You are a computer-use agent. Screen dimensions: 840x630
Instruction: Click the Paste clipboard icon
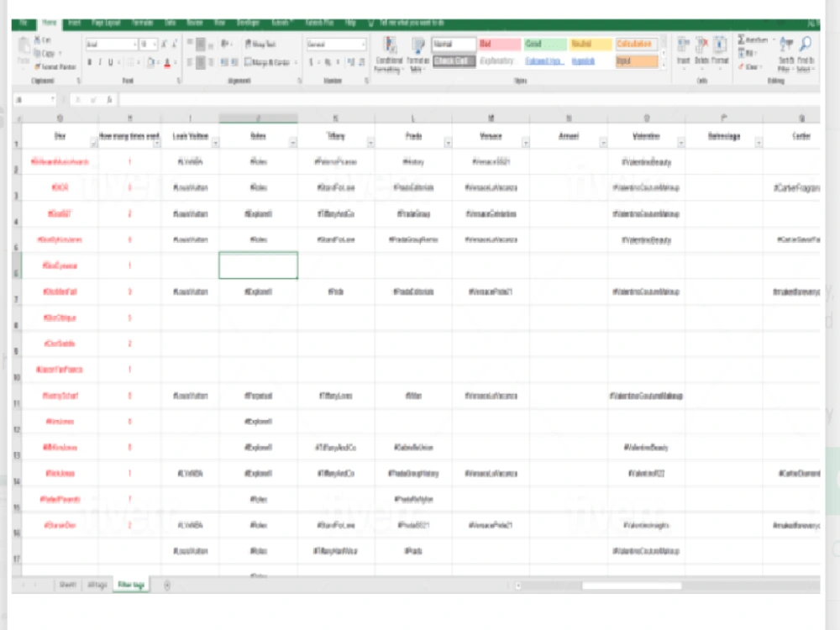[23, 45]
